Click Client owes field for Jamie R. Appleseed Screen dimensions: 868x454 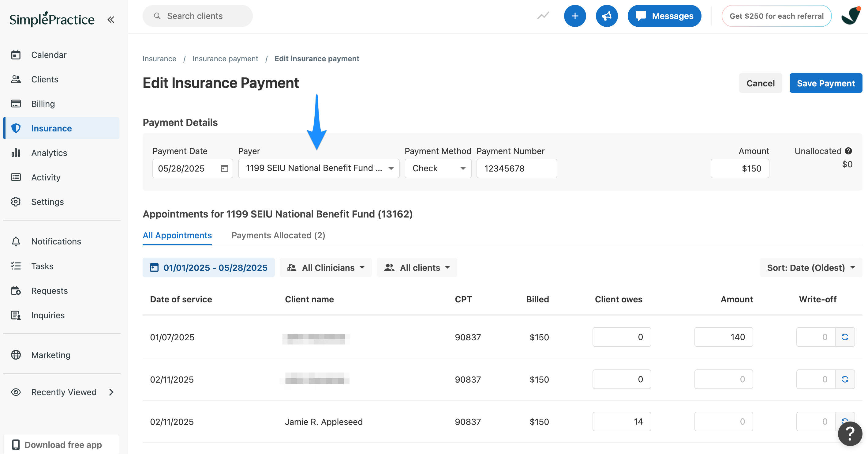point(622,421)
